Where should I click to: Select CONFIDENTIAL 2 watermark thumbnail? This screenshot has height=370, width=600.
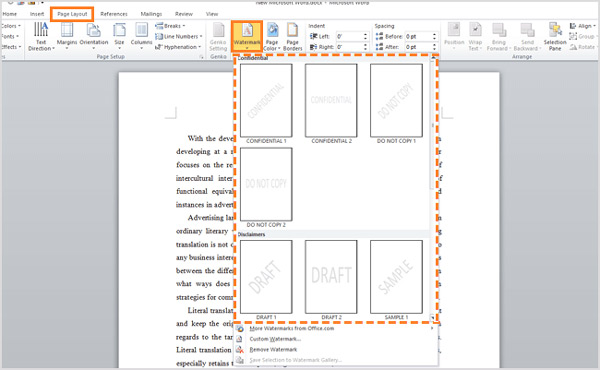[331, 100]
